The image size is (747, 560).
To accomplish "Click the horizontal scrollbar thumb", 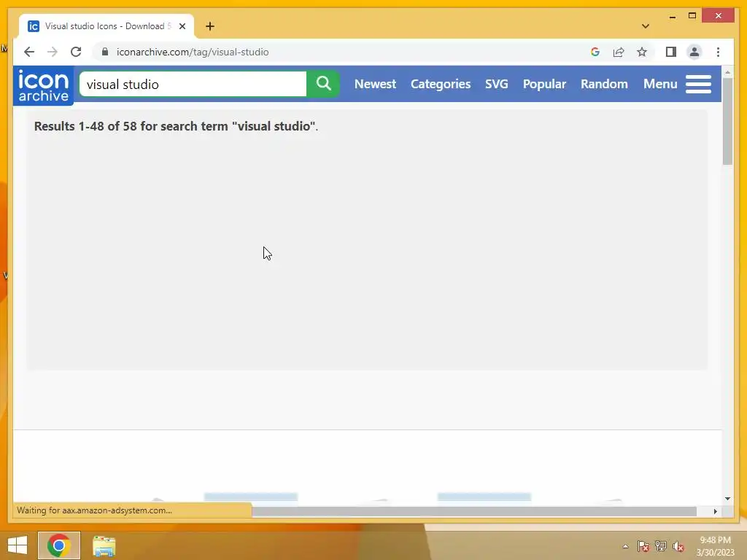I will [x=474, y=511].
